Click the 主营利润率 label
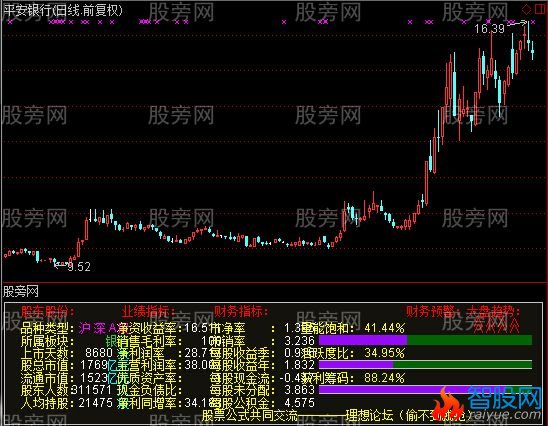548x426 pixels. click(x=150, y=366)
